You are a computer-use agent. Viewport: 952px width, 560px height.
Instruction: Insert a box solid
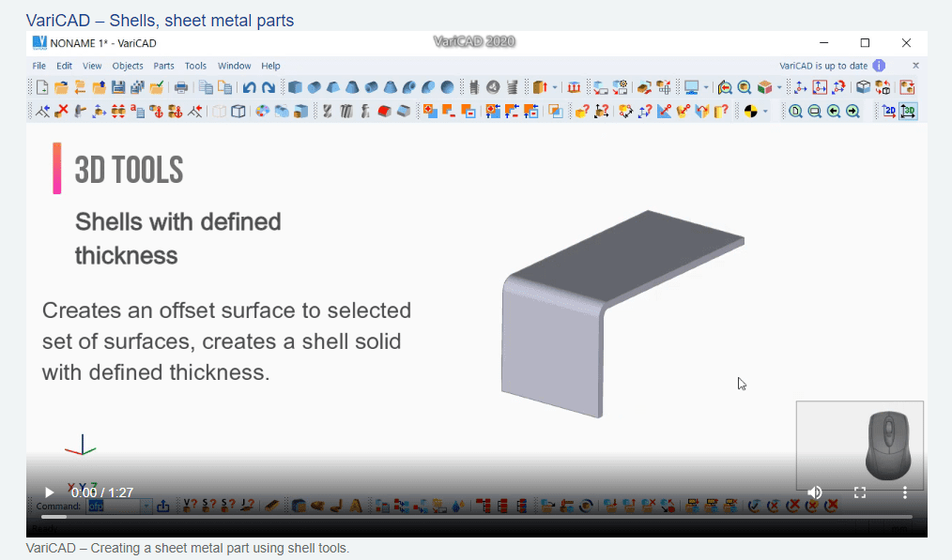295,87
